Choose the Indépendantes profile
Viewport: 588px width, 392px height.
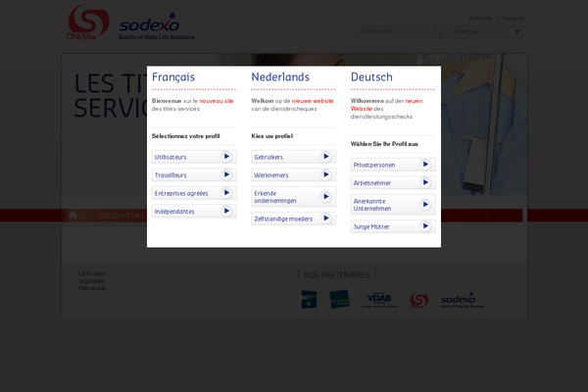coord(194,212)
